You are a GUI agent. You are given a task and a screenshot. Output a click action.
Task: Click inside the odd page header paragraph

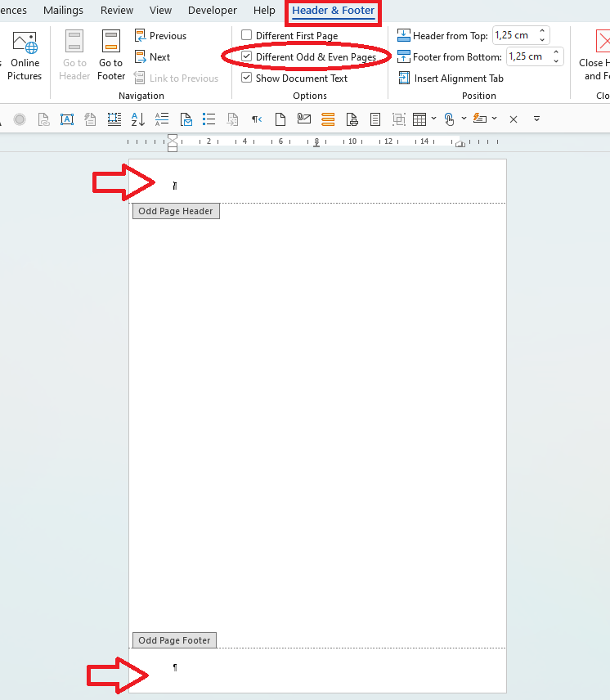(x=175, y=186)
